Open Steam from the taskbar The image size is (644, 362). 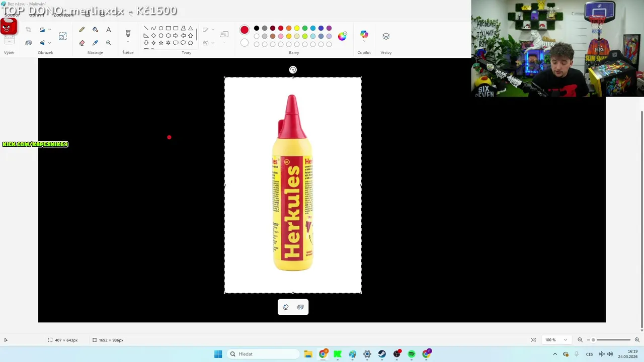382,354
